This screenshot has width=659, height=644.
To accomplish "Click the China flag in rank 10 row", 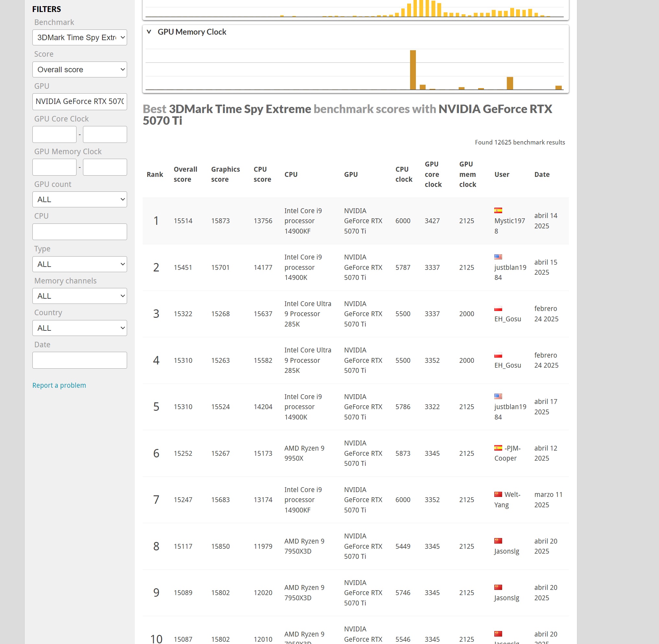I will tap(498, 634).
